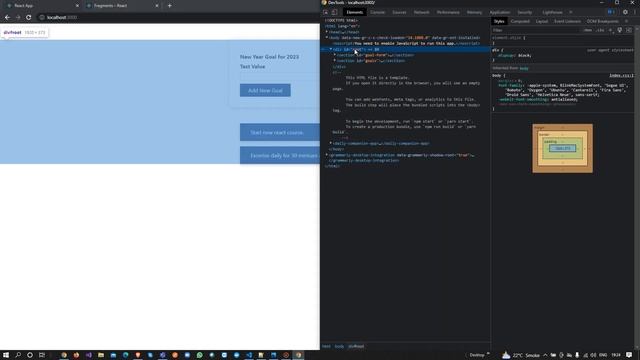640x360 pixels.
Task: Open a new browser tab with plus
Action: click(x=169, y=6)
